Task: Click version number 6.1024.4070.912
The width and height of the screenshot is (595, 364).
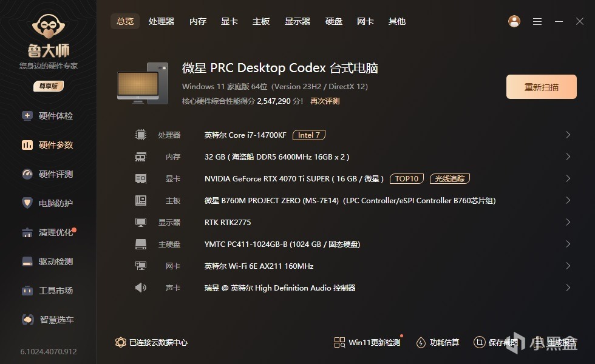Action: pos(49,351)
